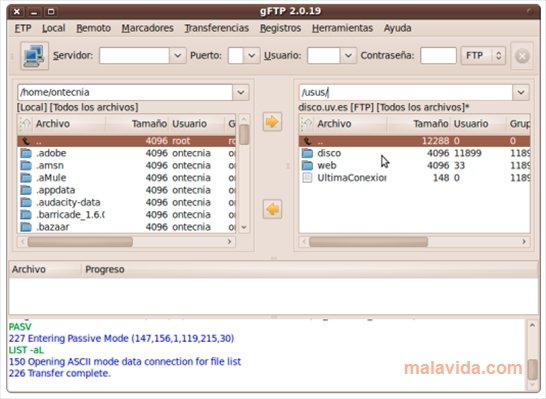Select the remote web folder icon
546x399 pixels.
click(307, 166)
